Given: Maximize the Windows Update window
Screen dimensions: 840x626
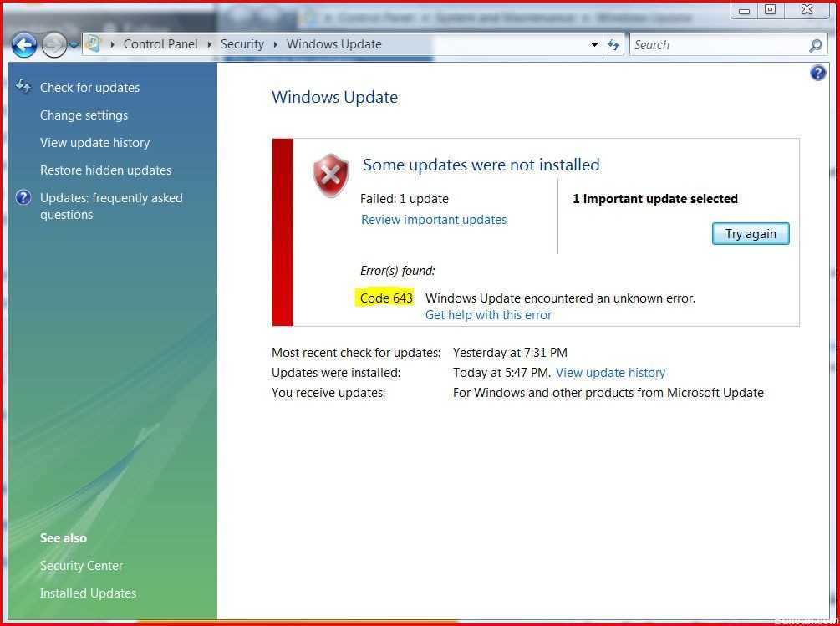Looking at the screenshot, I should pyautogui.click(x=770, y=10).
